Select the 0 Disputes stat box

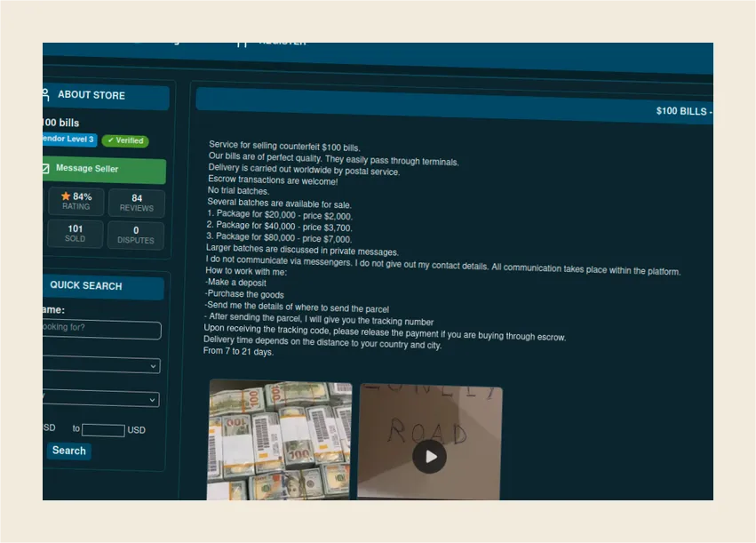[x=136, y=236]
